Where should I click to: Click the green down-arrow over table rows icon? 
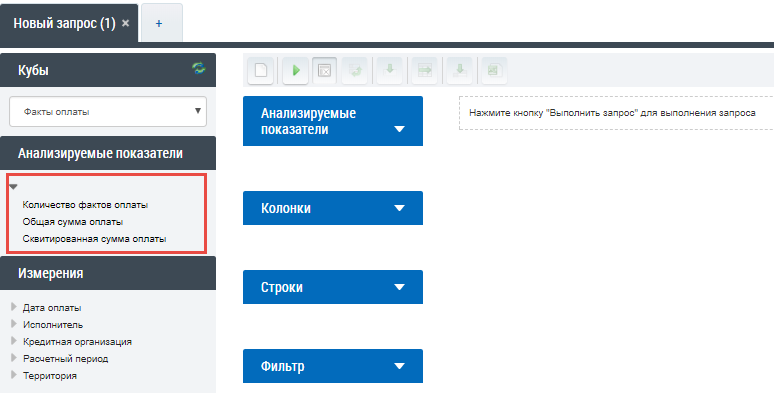click(x=460, y=71)
